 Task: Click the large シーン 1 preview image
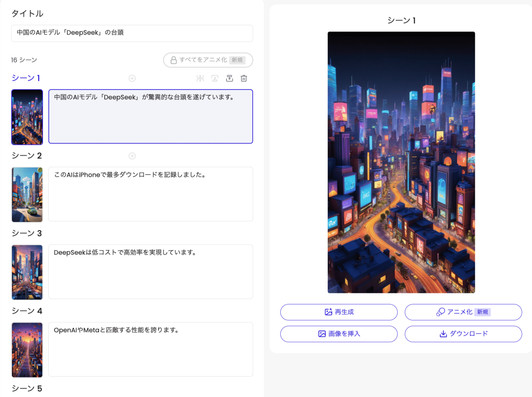(x=401, y=162)
